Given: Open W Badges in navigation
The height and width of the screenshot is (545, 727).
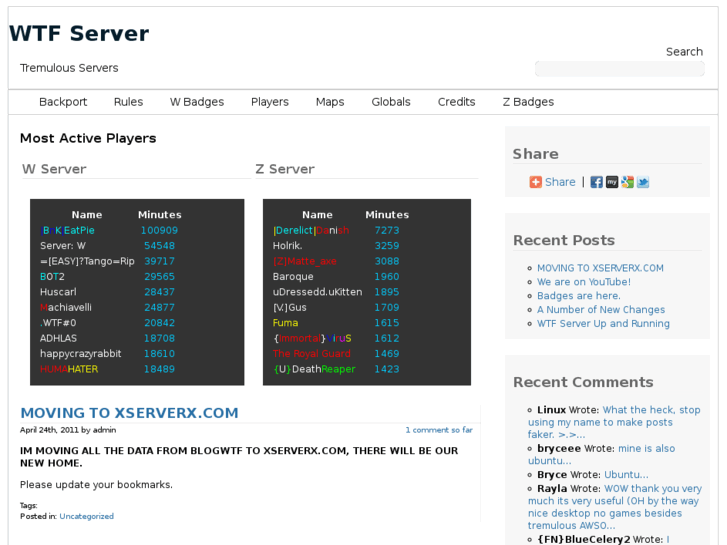Looking at the screenshot, I should (197, 102).
